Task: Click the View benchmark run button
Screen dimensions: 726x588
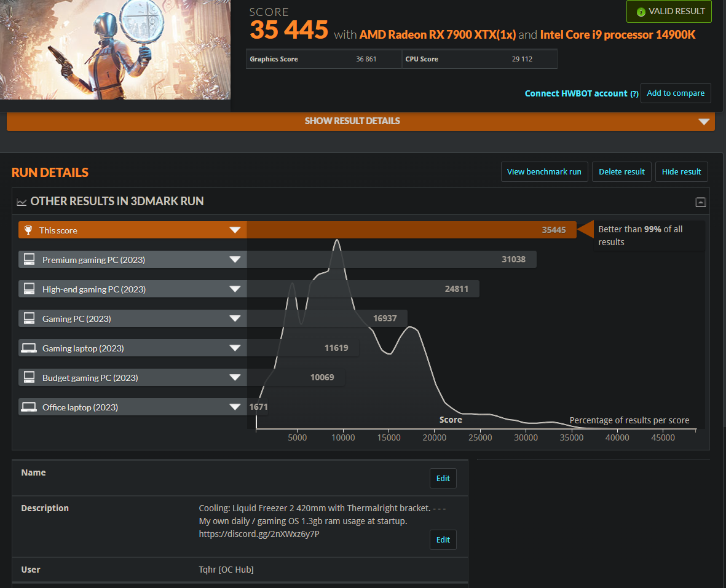Action: (x=544, y=172)
